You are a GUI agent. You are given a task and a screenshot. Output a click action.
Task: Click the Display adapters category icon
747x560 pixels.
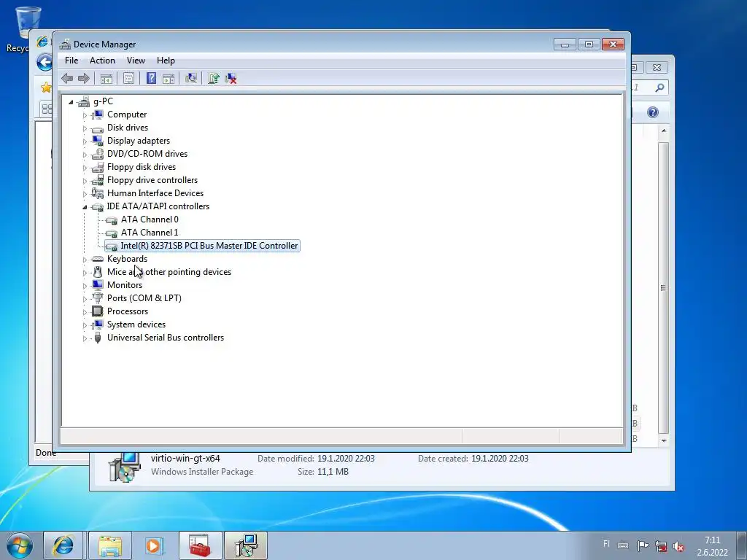(x=97, y=141)
